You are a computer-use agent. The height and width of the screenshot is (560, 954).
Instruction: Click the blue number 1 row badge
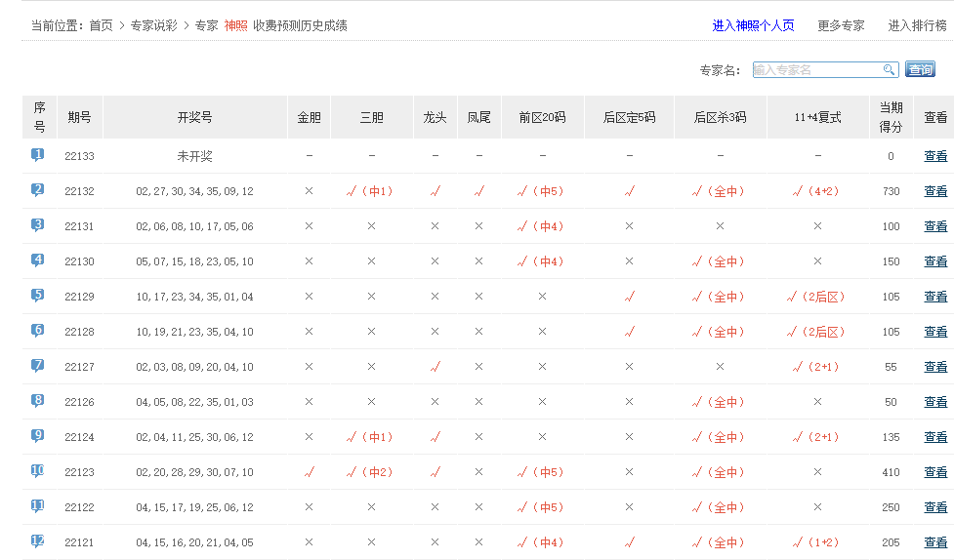[38, 155]
